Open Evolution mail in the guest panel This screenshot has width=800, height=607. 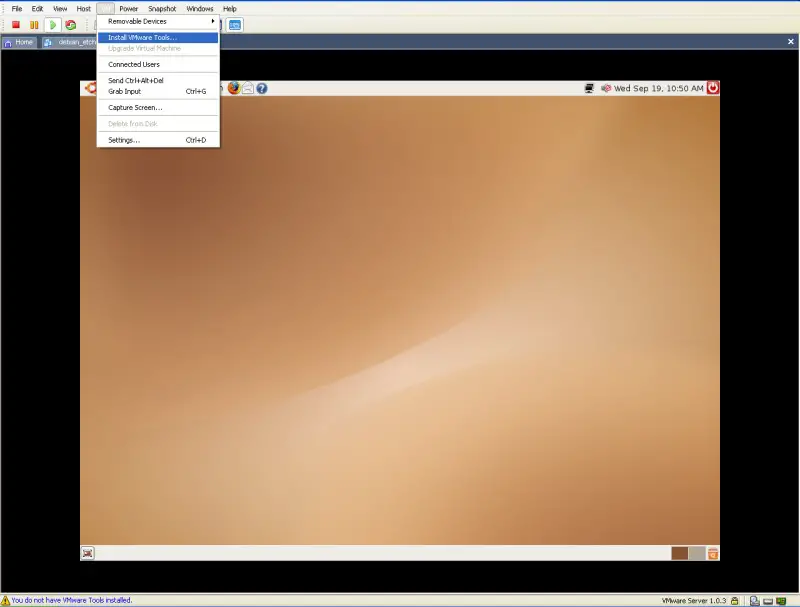[248, 88]
